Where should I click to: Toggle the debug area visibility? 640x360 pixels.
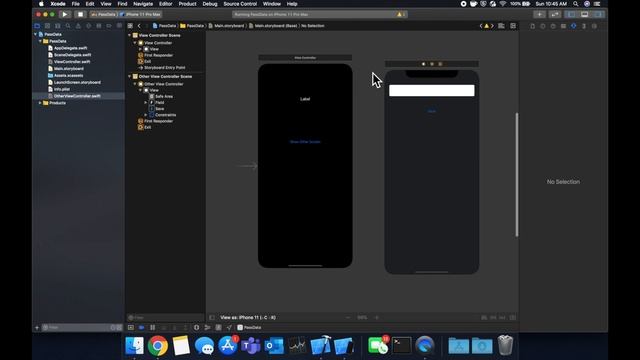[x=584, y=14]
